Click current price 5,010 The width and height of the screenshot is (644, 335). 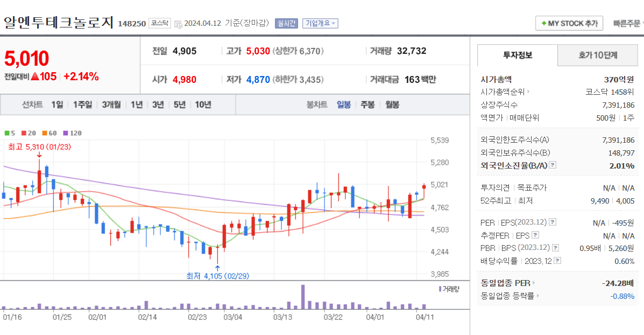point(27,59)
